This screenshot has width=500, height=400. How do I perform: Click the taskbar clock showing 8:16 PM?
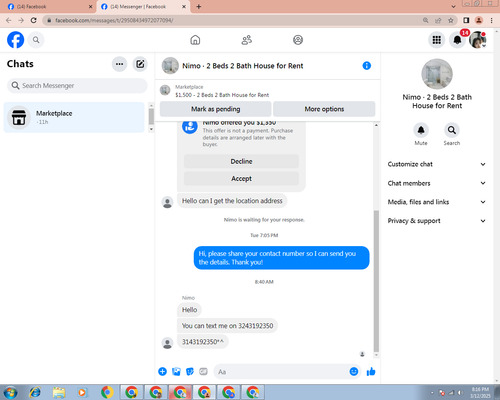[480, 392]
